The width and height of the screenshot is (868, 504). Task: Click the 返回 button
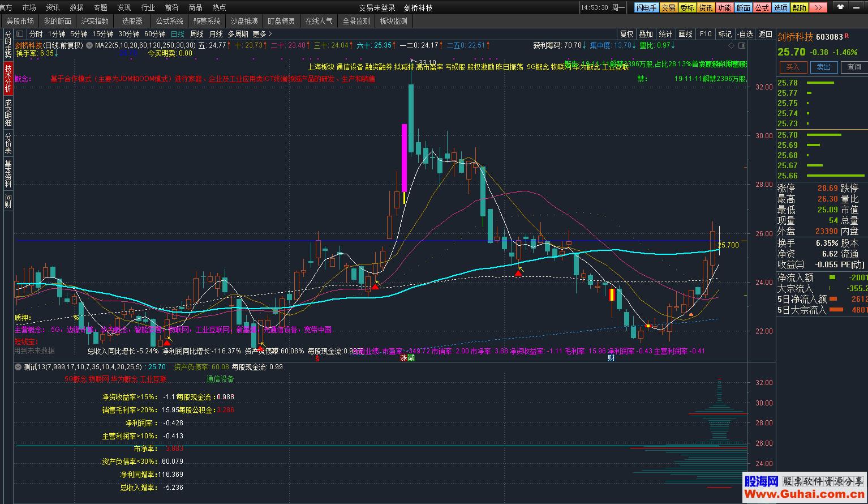point(765,34)
